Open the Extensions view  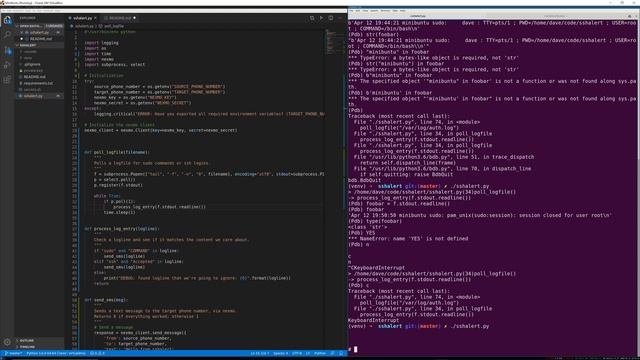tap(7, 80)
